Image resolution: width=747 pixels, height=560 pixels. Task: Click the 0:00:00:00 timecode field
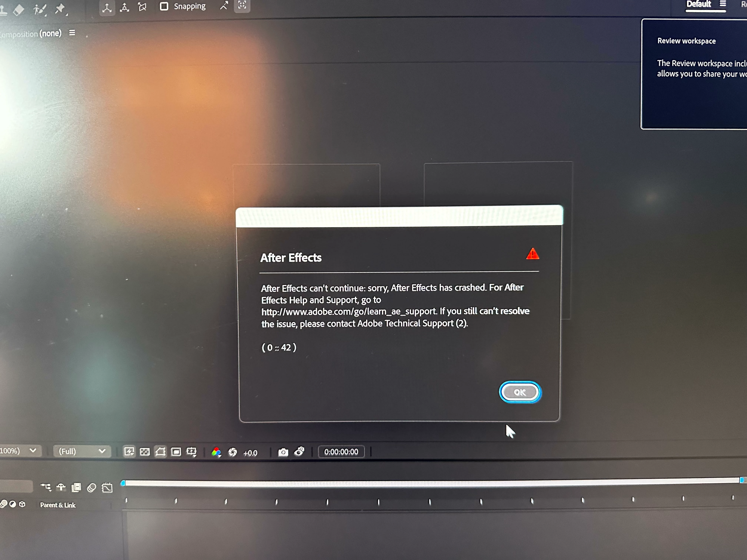click(x=341, y=452)
